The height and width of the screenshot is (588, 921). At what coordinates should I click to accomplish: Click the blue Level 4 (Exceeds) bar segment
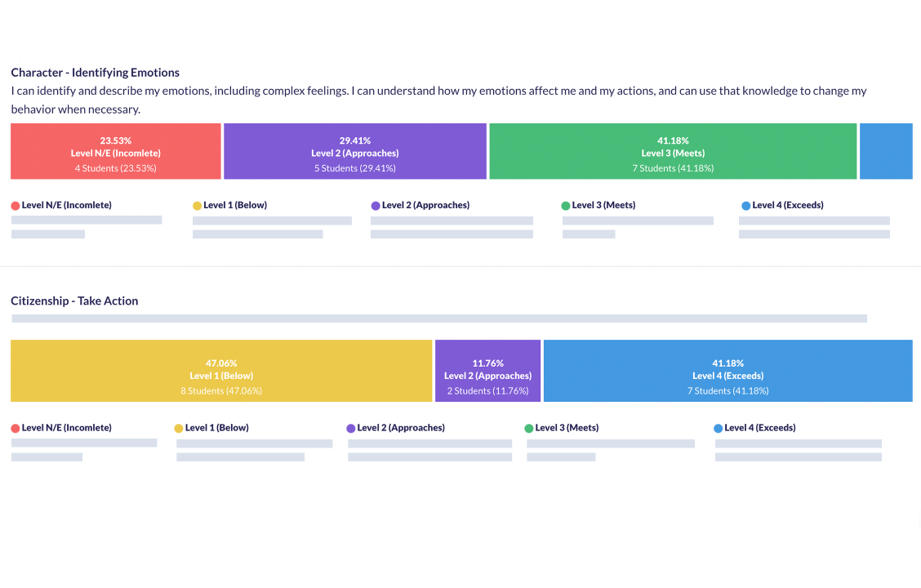[727, 370]
